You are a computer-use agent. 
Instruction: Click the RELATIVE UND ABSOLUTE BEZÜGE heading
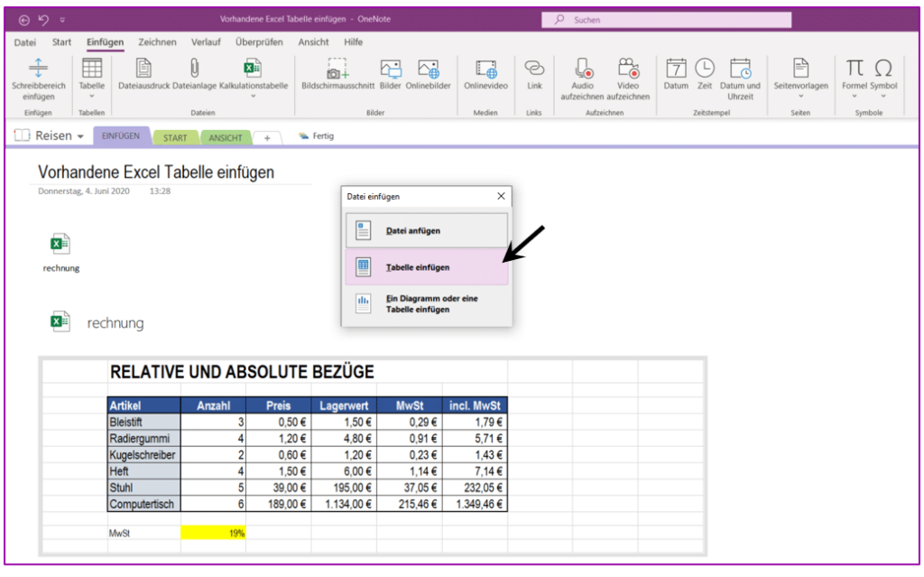pyautogui.click(x=242, y=372)
